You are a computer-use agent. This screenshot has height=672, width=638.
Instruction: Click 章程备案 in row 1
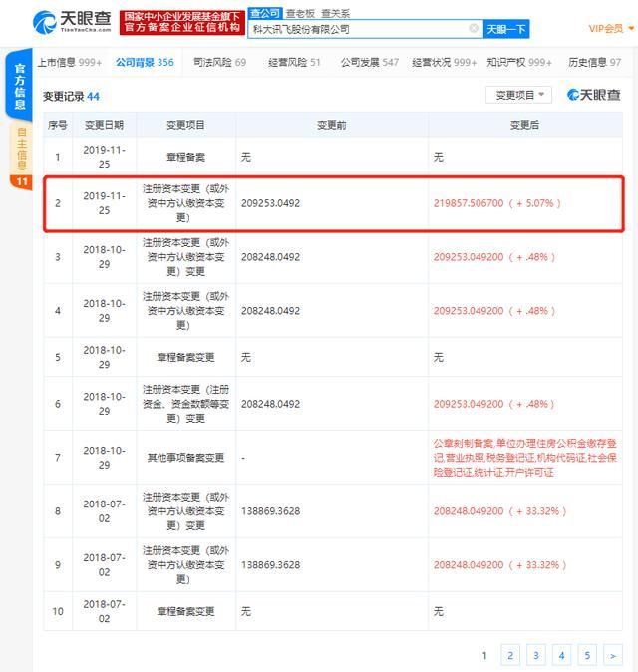coord(186,157)
